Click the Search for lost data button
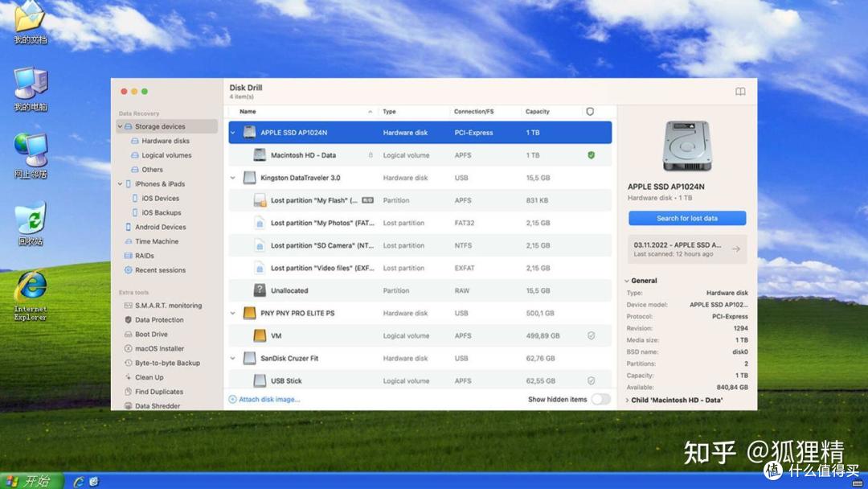Viewport: 868px width, 489px height. point(687,218)
